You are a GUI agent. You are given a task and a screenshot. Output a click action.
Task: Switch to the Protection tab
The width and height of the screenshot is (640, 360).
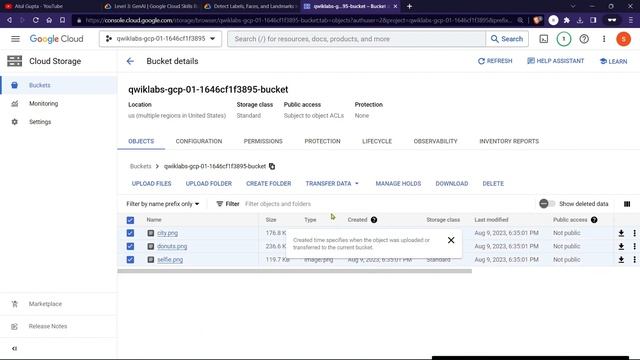322,141
